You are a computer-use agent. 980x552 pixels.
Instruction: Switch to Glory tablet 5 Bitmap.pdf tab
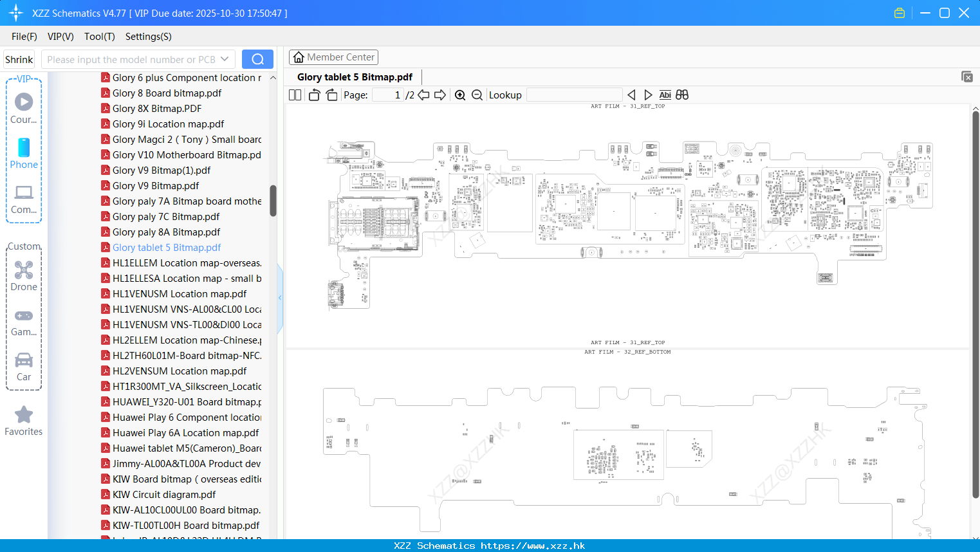(x=355, y=77)
